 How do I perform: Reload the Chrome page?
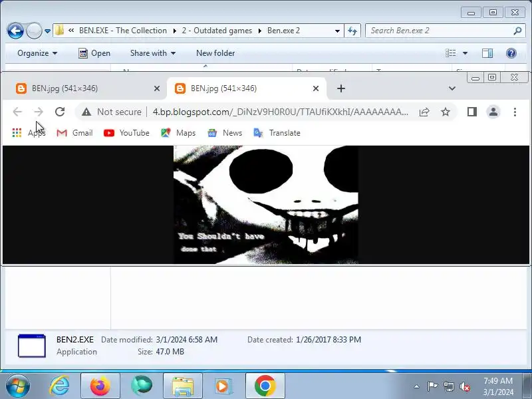pyautogui.click(x=60, y=112)
